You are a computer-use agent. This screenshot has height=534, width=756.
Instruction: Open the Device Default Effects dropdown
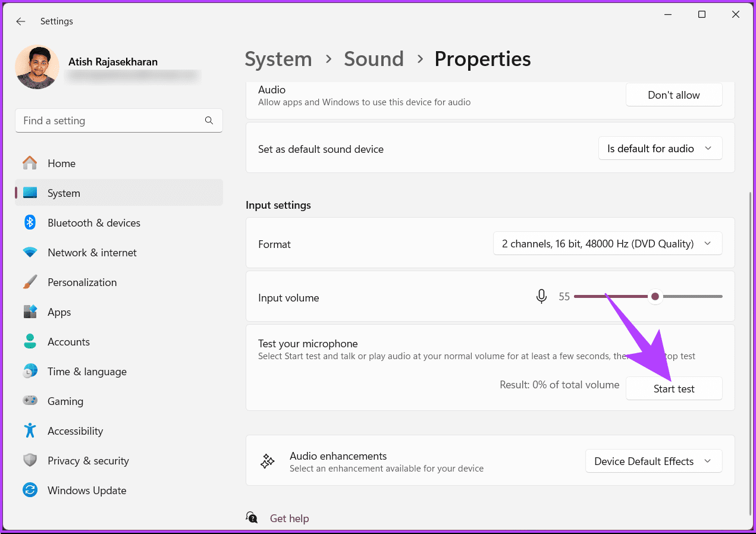pyautogui.click(x=653, y=461)
